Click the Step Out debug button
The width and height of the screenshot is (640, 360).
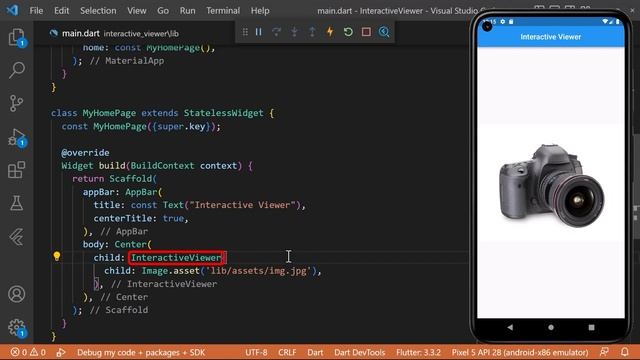pos(312,32)
